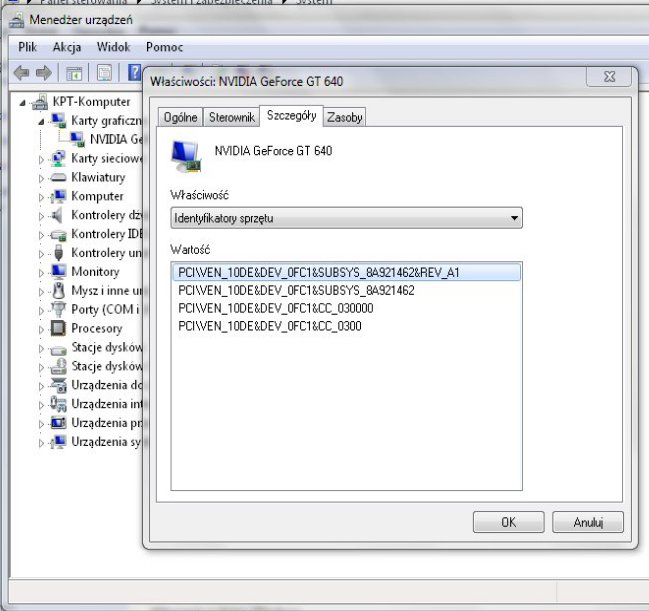Select the Komputer tree item label

(97, 196)
